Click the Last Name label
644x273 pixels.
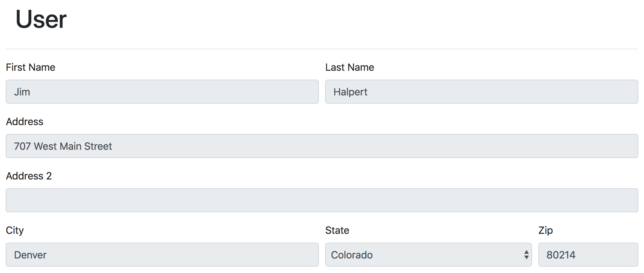[x=350, y=67]
